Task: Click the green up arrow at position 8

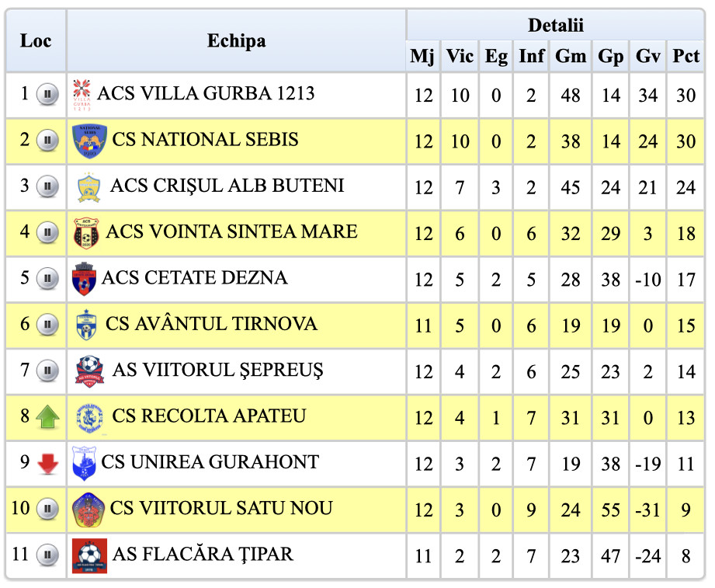Action: click(47, 417)
